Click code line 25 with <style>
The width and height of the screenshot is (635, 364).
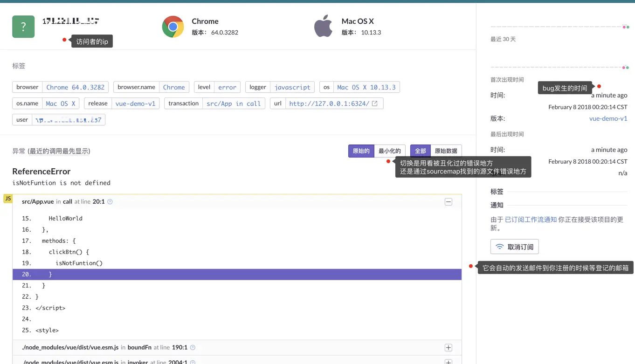pos(237,330)
